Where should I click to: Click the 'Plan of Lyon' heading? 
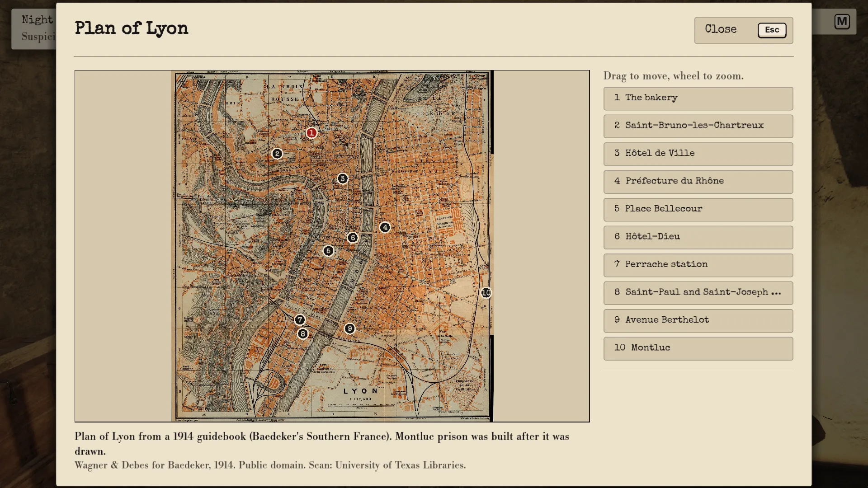point(131,28)
